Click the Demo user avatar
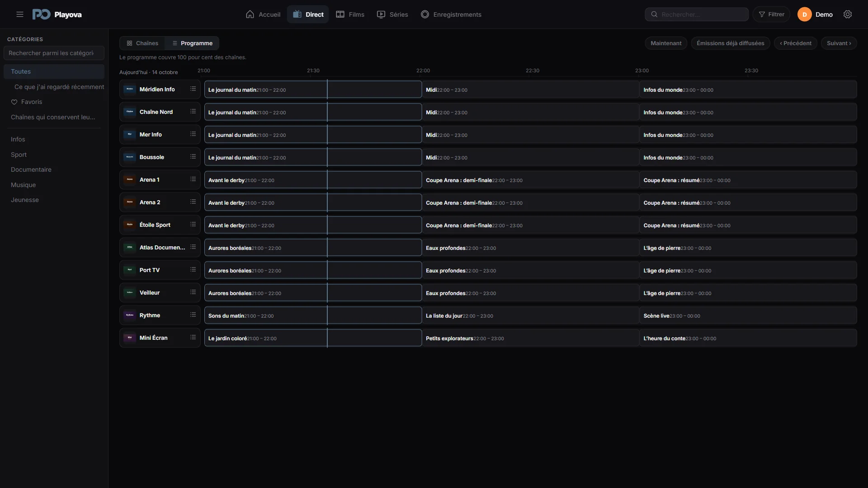This screenshot has height=488, width=868. point(804,14)
